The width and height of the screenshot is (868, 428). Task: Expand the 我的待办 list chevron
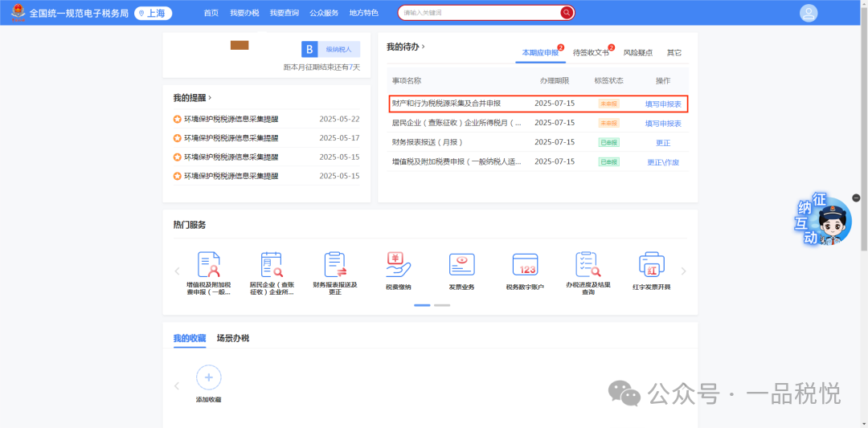point(424,47)
